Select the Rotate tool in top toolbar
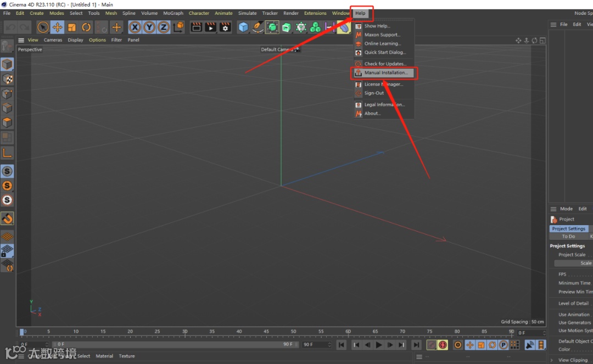Image resolution: width=593 pixels, height=364 pixels. pos(86,27)
